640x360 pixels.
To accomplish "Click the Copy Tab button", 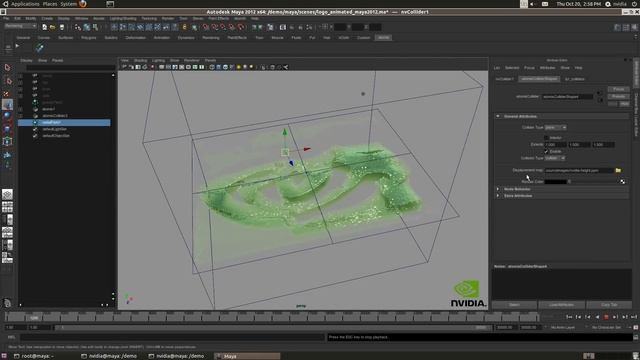I will tap(609, 305).
